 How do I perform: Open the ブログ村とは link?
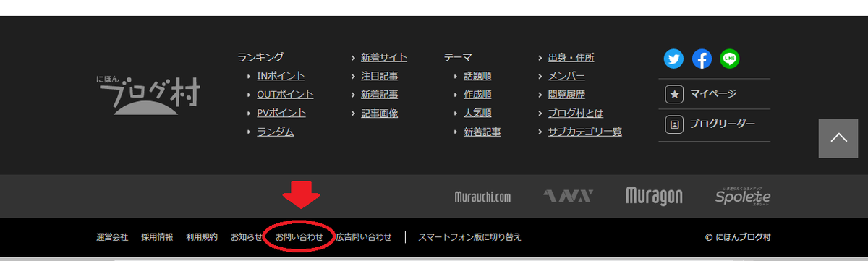coord(576,114)
